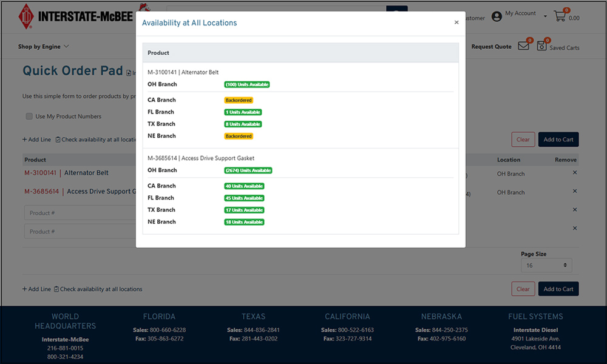Image resolution: width=607 pixels, height=364 pixels.
Task: Click the Request Quote envelope icon
Action: coord(523,45)
